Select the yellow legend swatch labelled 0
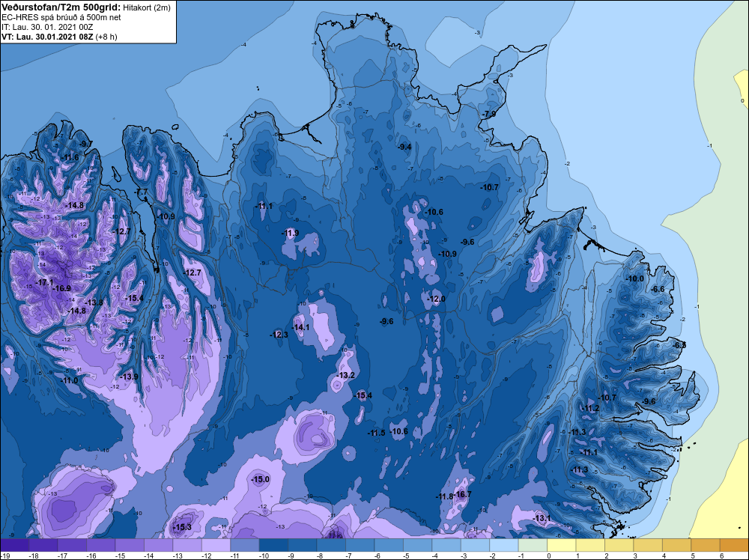This screenshot has height=560, width=749. tap(562, 545)
